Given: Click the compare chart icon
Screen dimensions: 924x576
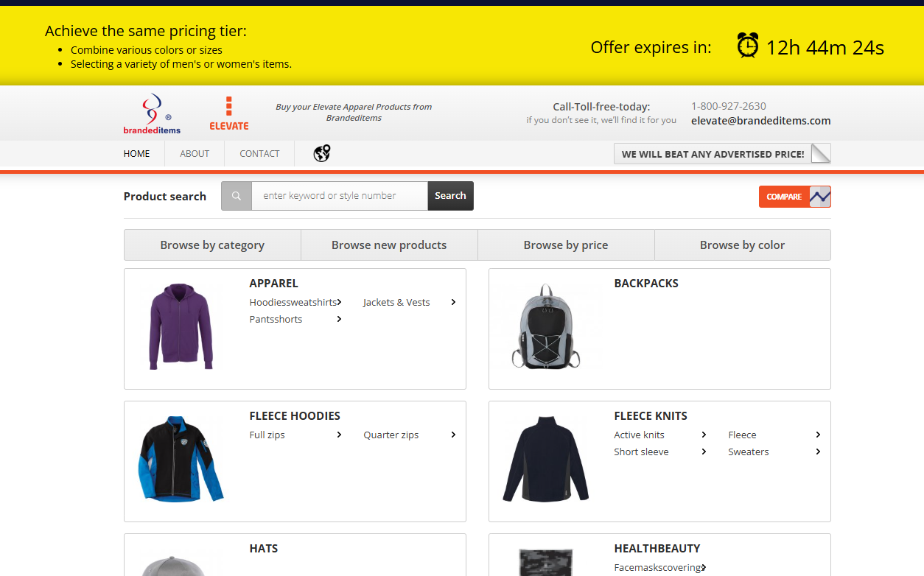Looking at the screenshot, I should coord(819,197).
